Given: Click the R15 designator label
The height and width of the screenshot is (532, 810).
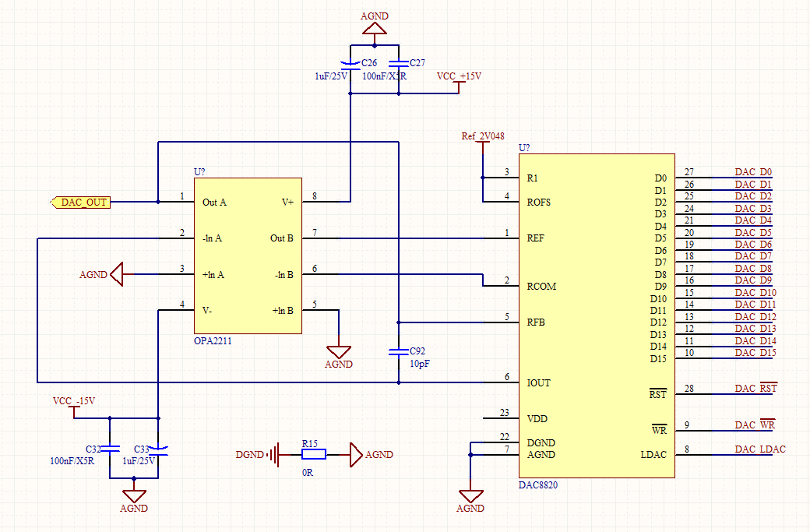Looking at the screenshot, I should click(309, 444).
